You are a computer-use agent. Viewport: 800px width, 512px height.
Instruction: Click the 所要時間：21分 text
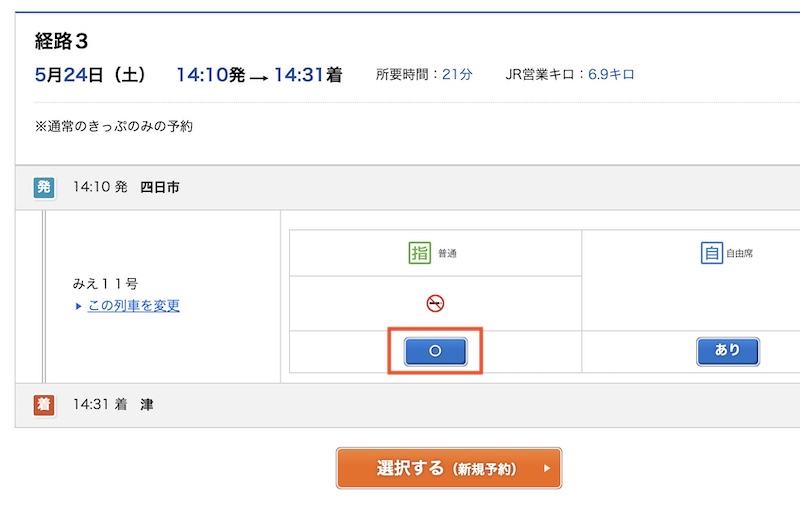pyautogui.click(x=424, y=74)
